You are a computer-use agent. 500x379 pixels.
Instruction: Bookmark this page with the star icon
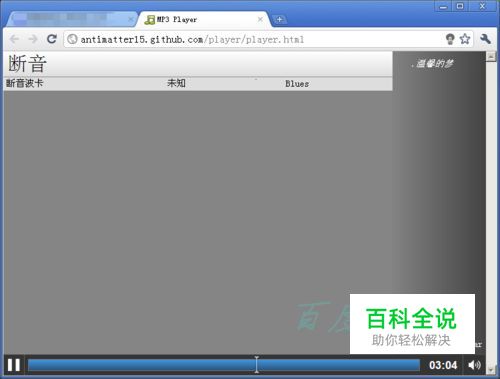(x=465, y=39)
